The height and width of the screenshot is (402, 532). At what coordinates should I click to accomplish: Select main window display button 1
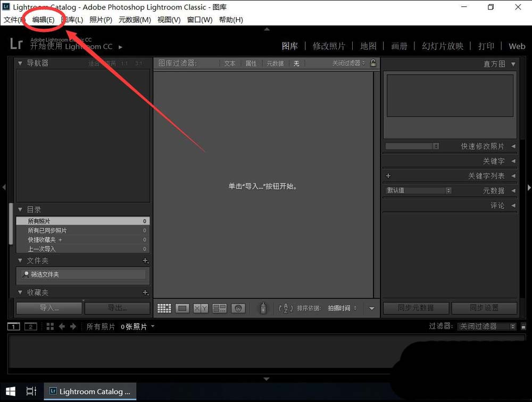[14, 326]
